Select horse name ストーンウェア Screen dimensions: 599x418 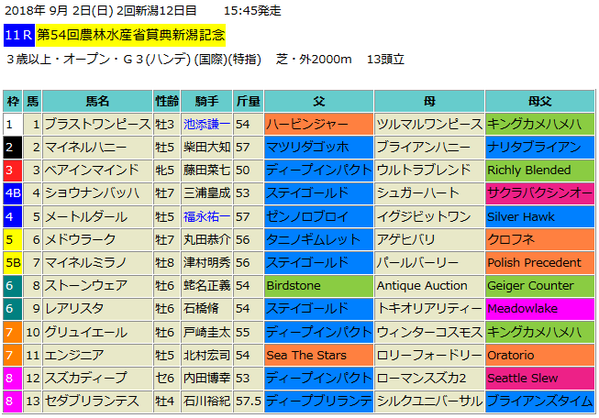click(86, 285)
